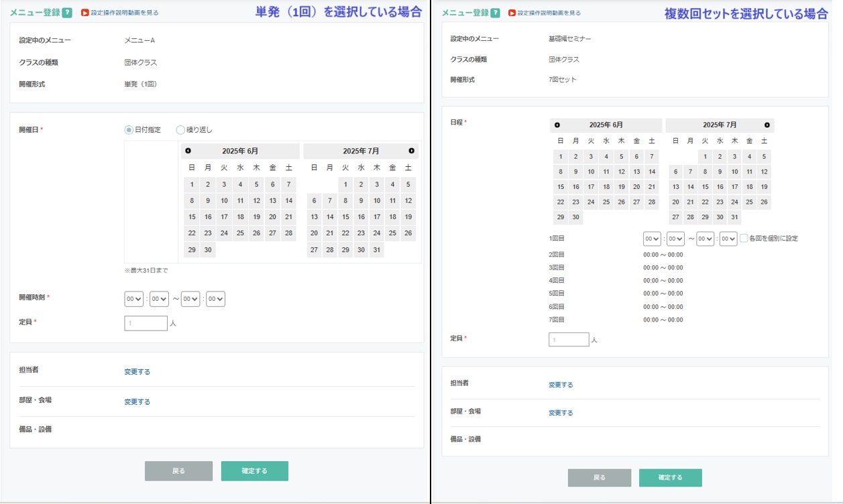Image resolution: width=843 pixels, height=504 pixels.
Task: Open the first hour dropdown under 開催時刻
Action: (x=134, y=300)
